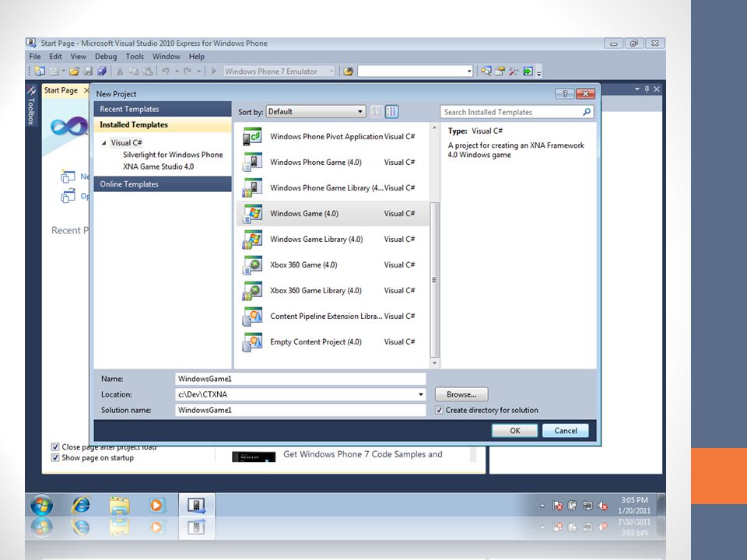The width and height of the screenshot is (747, 560).
Task: Open the Windows Start menu
Action: click(41, 506)
